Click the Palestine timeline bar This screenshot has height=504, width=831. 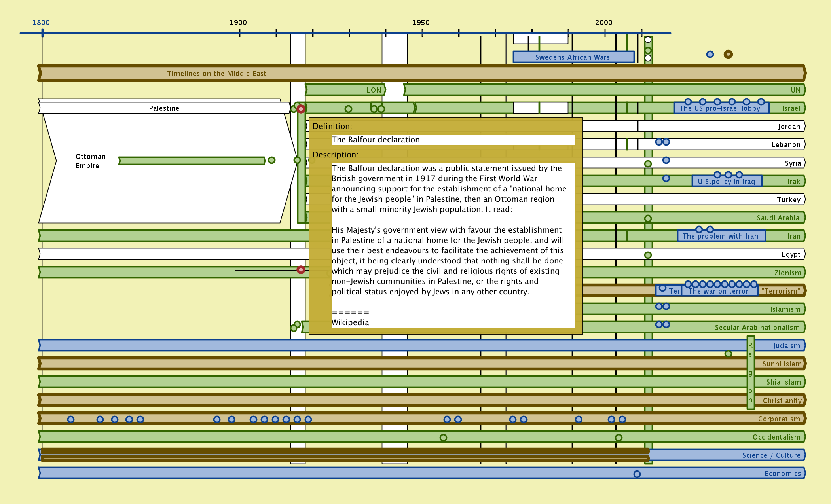click(164, 108)
